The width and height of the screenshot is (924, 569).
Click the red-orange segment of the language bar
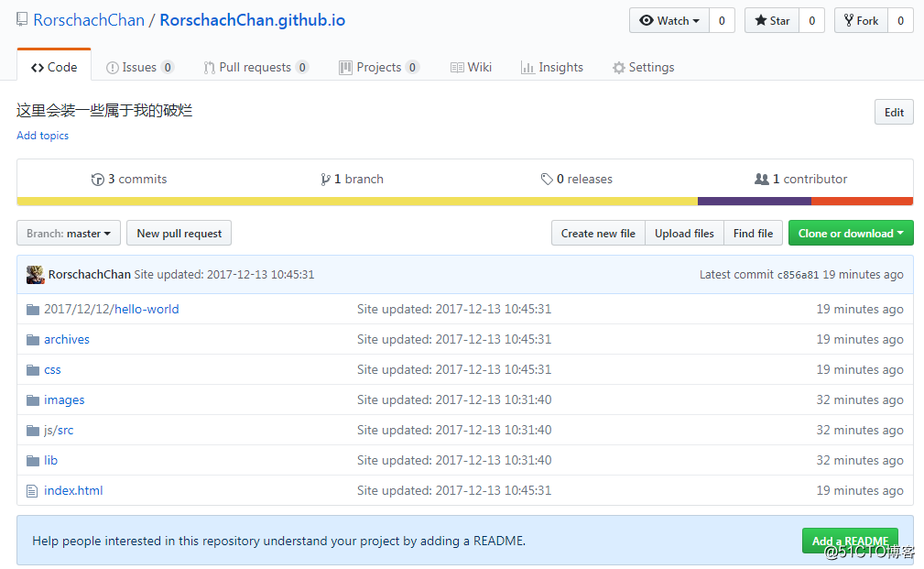point(862,201)
